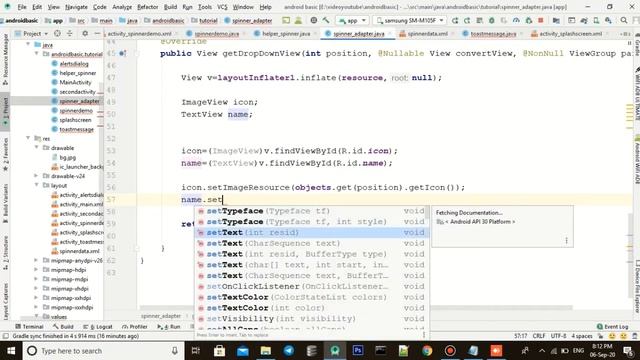Screen dimensions: 640x360
Task: Collapse the layout folder
Action: point(37,185)
